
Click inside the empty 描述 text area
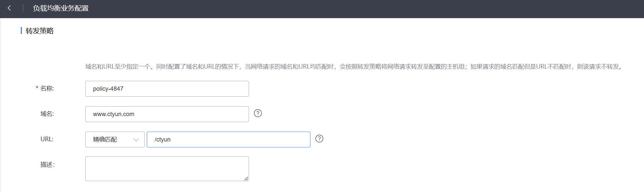pos(167,169)
